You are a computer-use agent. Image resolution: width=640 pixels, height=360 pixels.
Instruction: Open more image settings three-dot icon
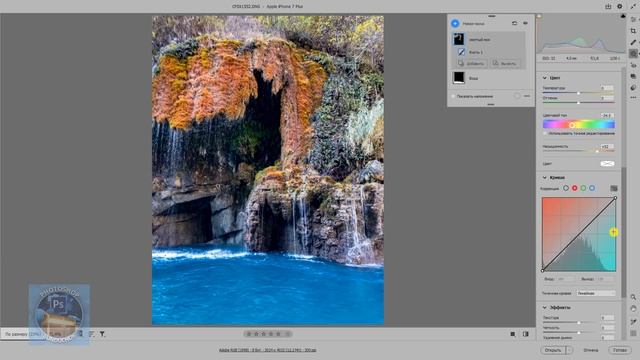pos(633,98)
